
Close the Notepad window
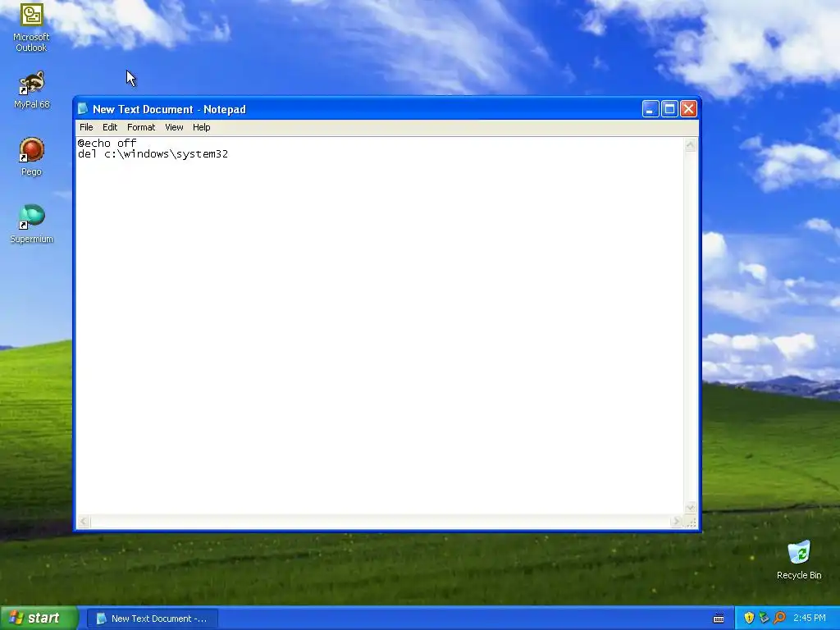pyautogui.click(x=688, y=109)
